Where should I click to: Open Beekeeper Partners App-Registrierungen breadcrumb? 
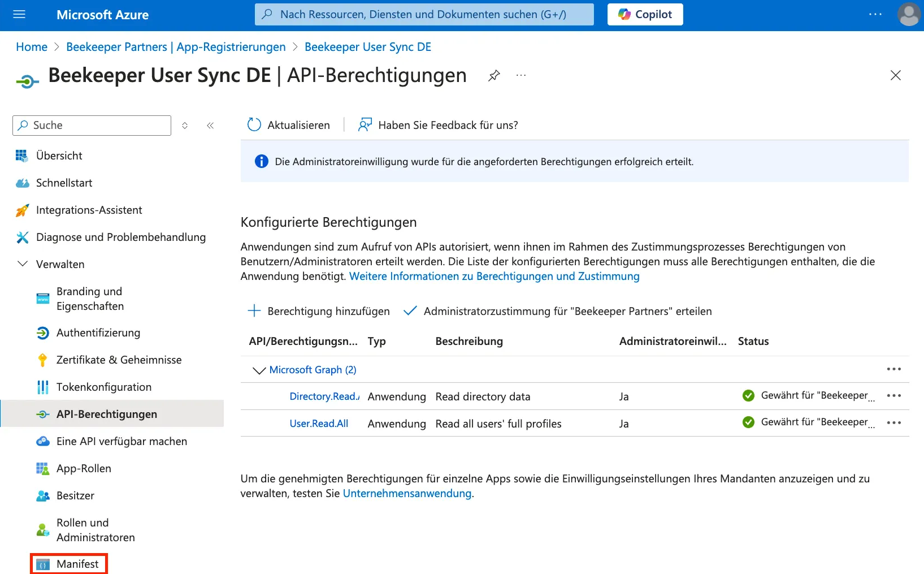pos(176,47)
